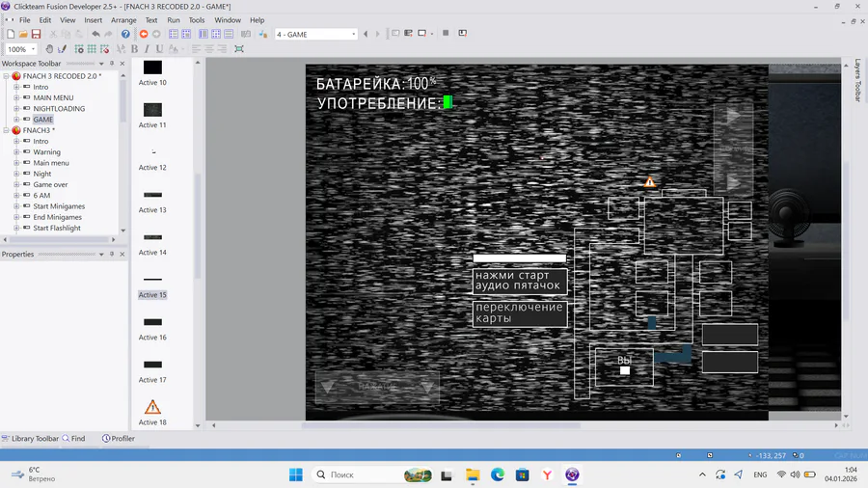
Task: Open the Workspace Toolbar options arrow
Action: click(x=101, y=64)
